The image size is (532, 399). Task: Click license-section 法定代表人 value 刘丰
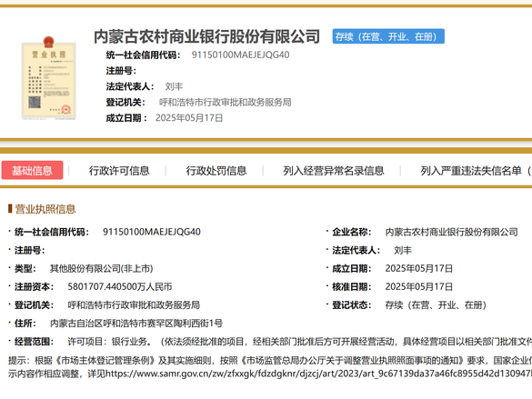(x=403, y=250)
